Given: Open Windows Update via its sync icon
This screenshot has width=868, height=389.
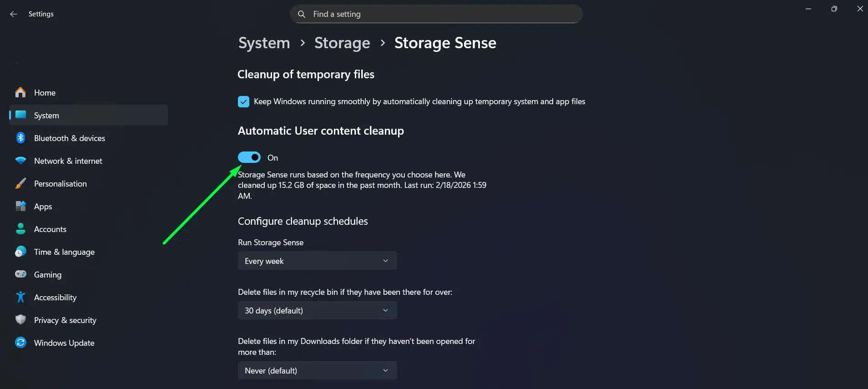Looking at the screenshot, I should click(x=20, y=343).
